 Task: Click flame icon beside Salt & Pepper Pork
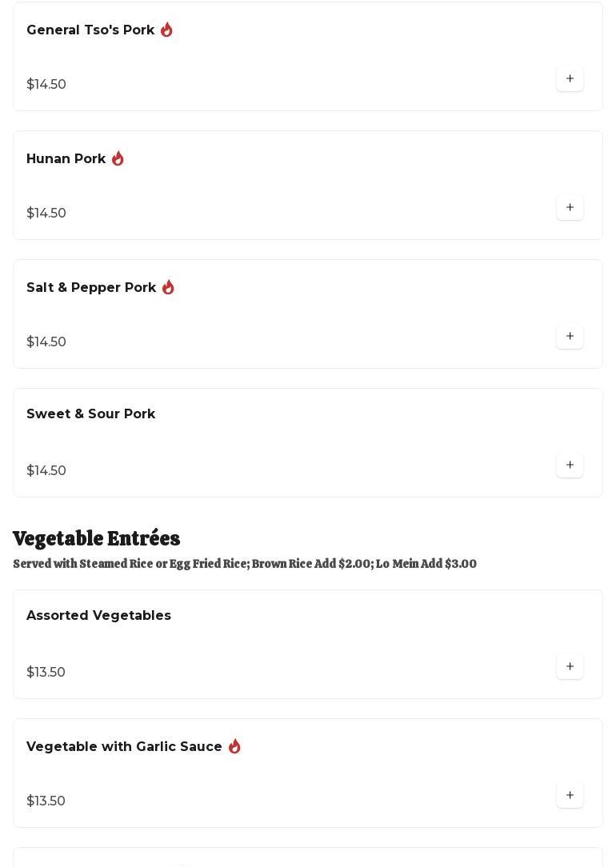[168, 287]
